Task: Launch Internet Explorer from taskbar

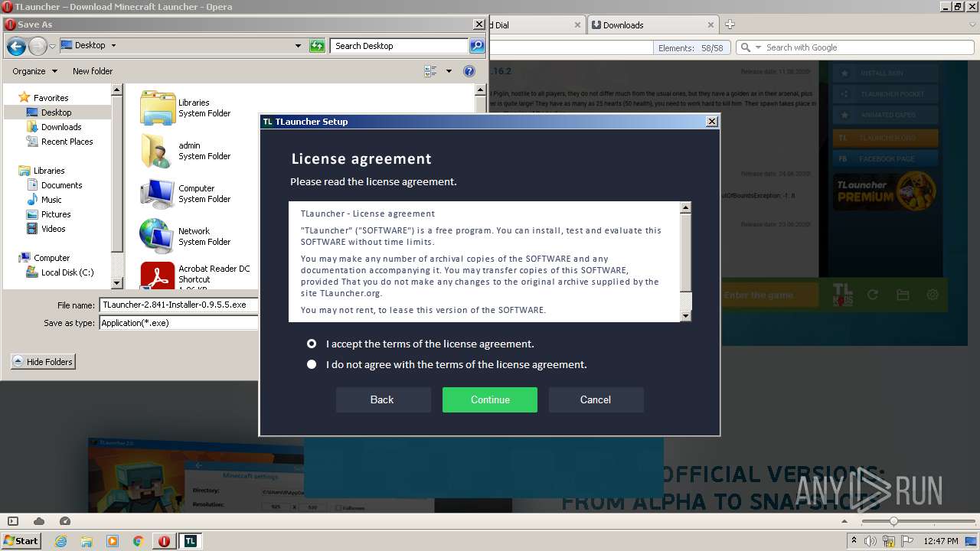Action: pyautogui.click(x=61, y=541)
